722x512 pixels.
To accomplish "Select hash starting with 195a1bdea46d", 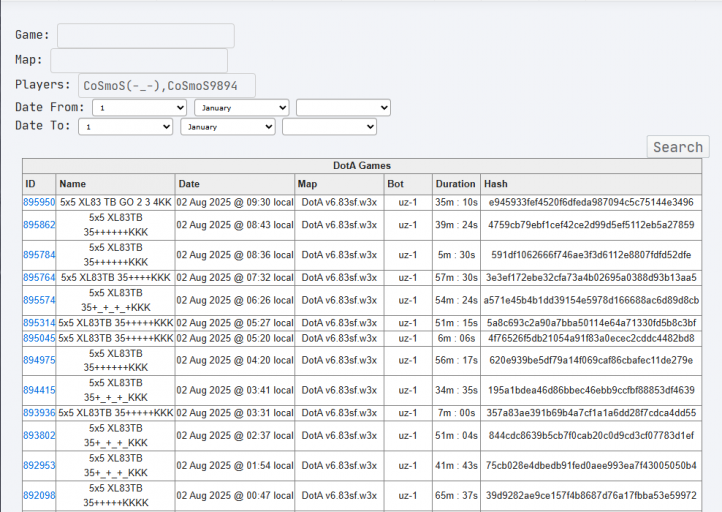I will (591, 390).
